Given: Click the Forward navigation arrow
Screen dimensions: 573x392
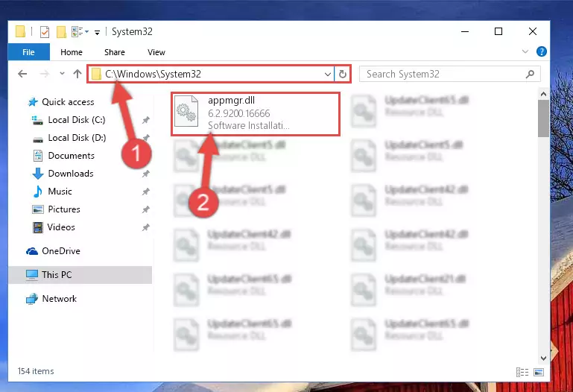Looking at the screenshot, I should (x=44, y=75).
